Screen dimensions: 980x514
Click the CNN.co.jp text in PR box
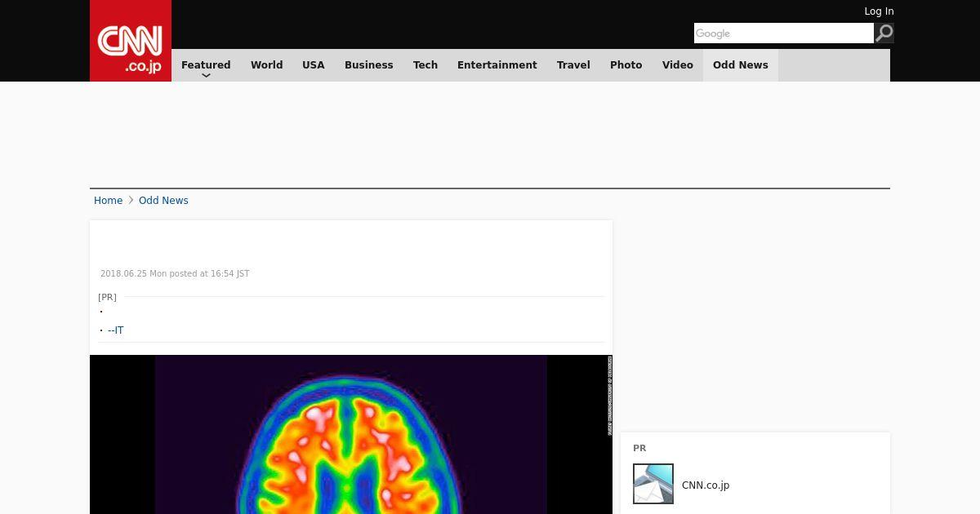point(706,485)
